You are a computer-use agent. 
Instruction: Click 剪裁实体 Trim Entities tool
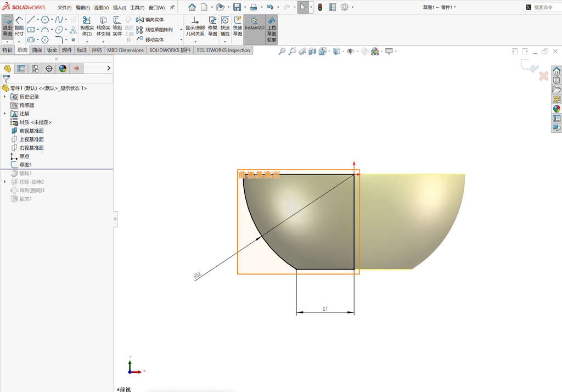click(x=87, y=26)
